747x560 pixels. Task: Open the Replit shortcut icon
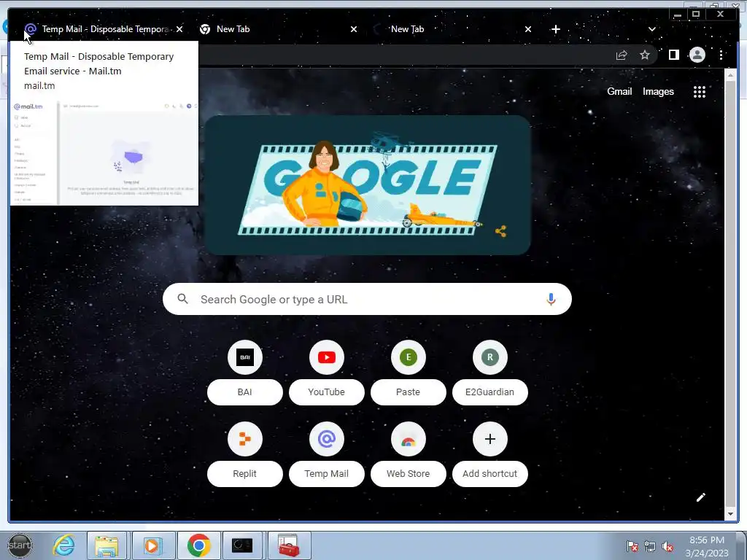(245, 439)
